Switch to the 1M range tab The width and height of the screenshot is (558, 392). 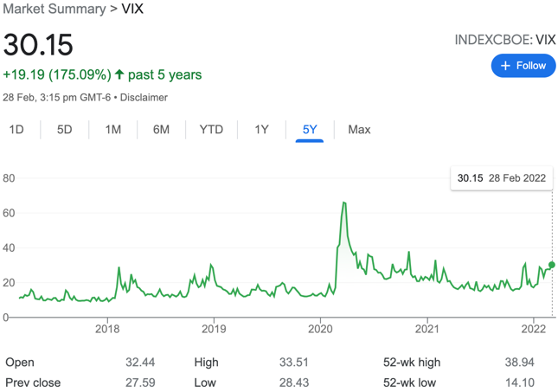coord(112,129)
